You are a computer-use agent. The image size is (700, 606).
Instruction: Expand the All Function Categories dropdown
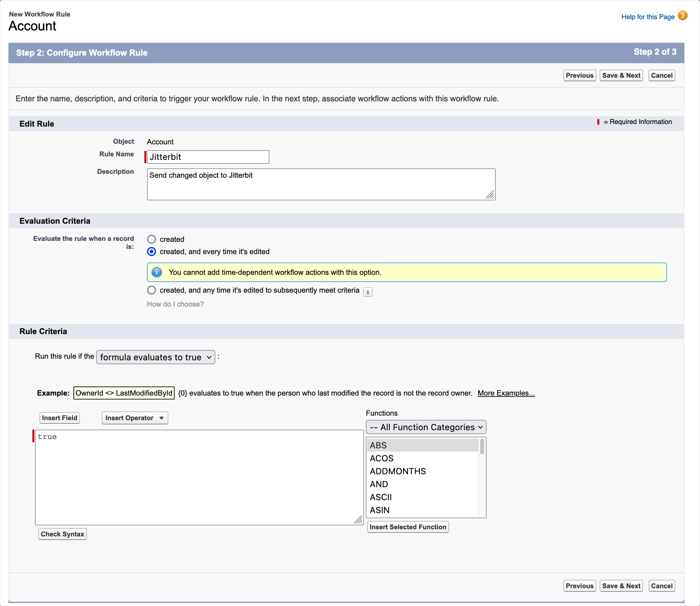tap(425, 427)
